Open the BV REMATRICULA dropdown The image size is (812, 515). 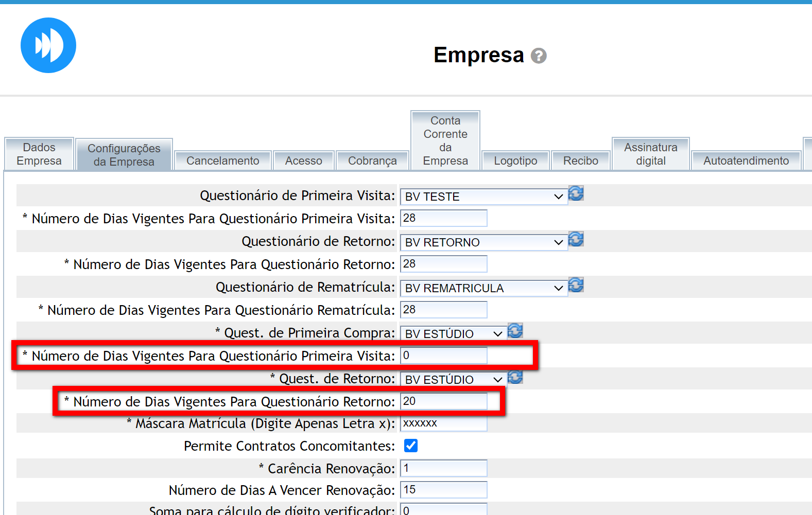coord(483,289)
